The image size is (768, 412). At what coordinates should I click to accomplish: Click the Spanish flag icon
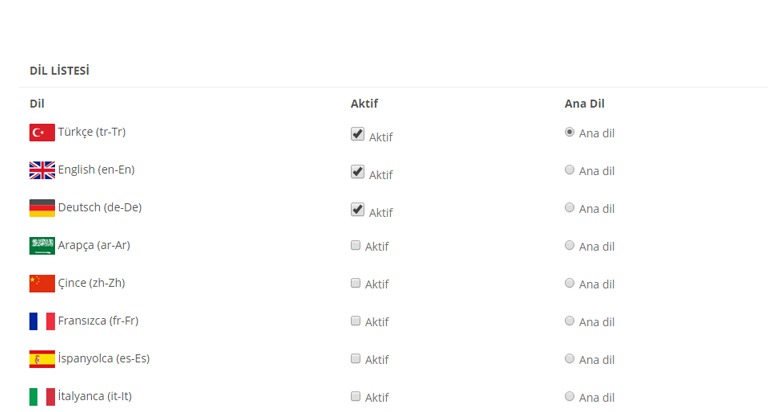(x=42, y=359)
